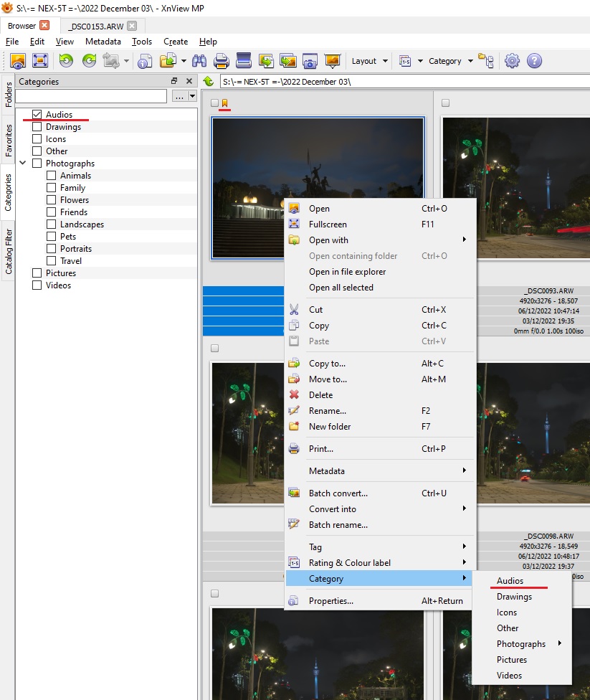Close the Browser tab
The width and height of the screenshot is (590, 700).
[x=44, y=25]
